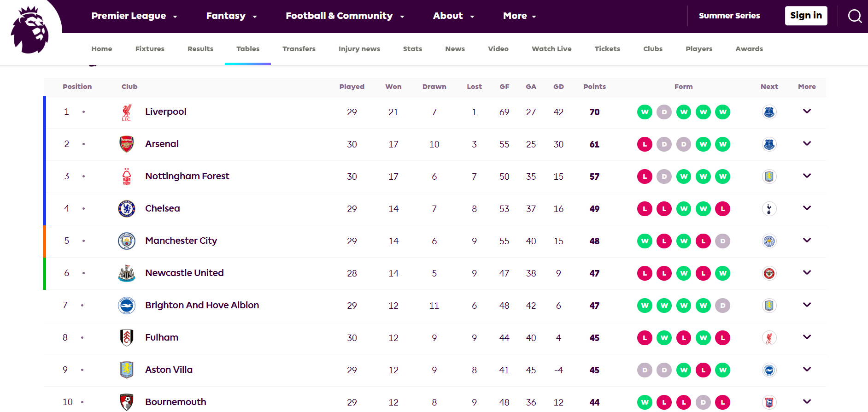Viewport: 868px width, 412px height.
Task: Go to the Fixtures tab
Action: pos(150,49)
